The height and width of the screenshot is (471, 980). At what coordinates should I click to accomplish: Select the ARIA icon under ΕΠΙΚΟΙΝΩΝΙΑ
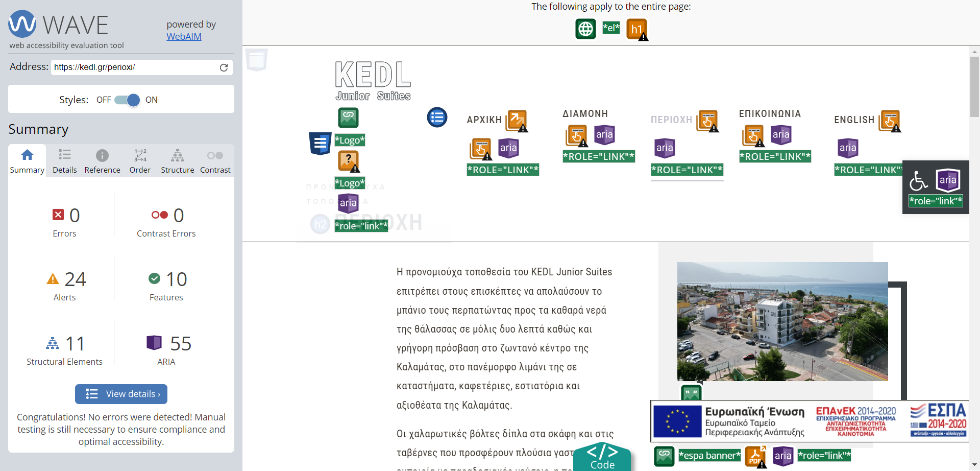coord(781,135)
